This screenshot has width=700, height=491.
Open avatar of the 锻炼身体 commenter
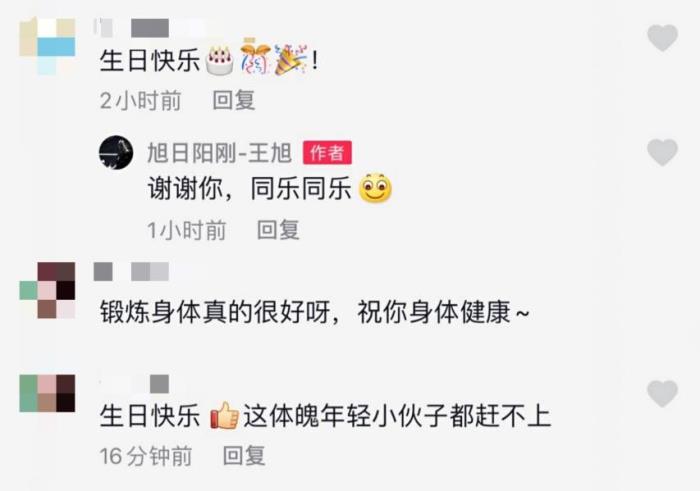click(47, 290)
